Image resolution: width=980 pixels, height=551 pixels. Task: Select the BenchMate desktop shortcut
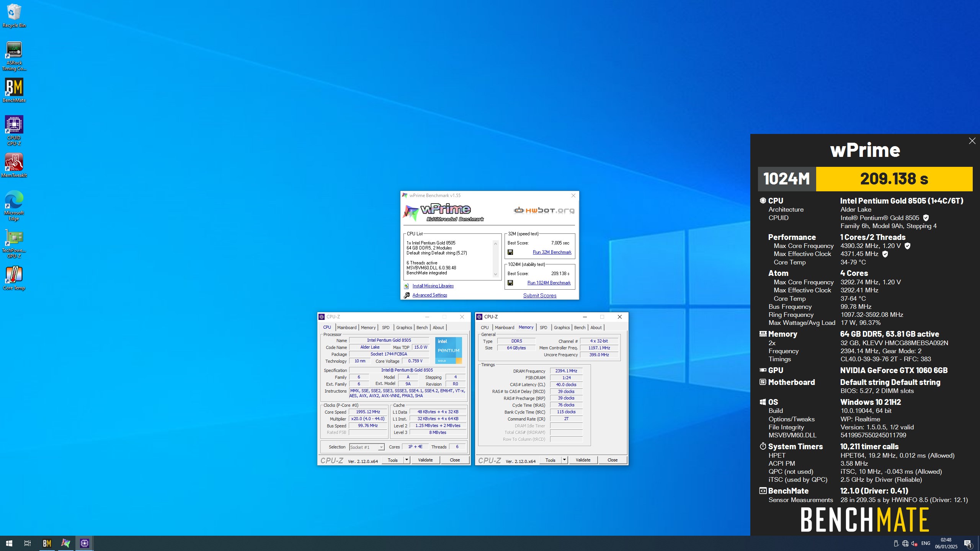pyautogui.click(x=14, y=91)
